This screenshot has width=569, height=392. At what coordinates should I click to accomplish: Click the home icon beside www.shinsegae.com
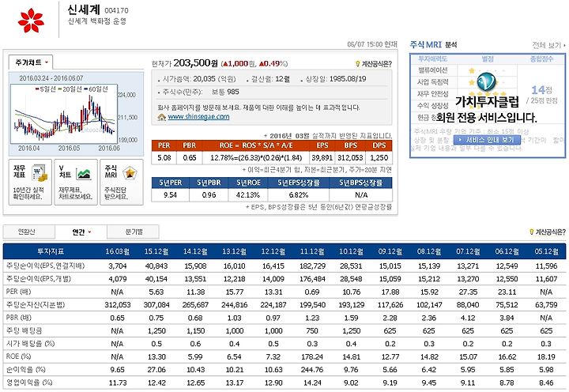[162, 117]
